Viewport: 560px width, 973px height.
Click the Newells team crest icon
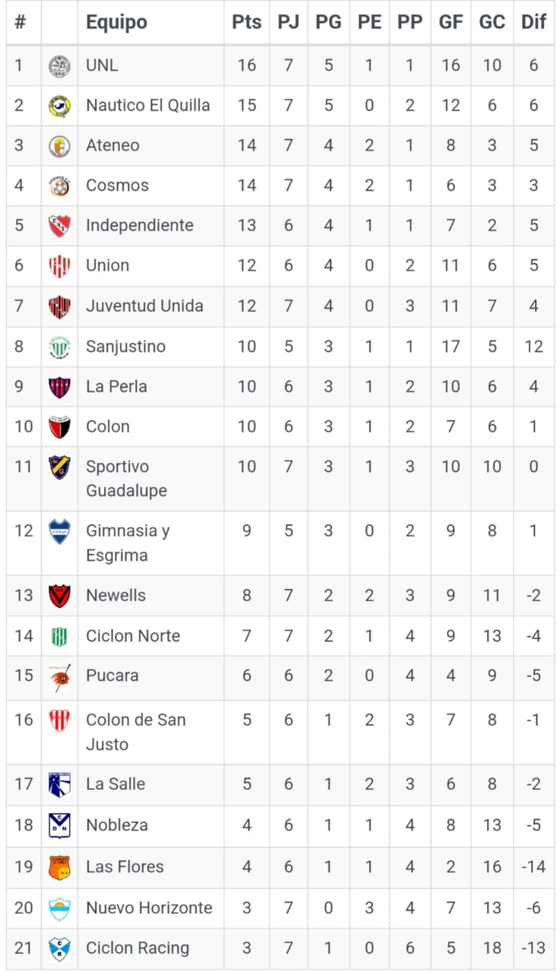[x=59, y=595]
